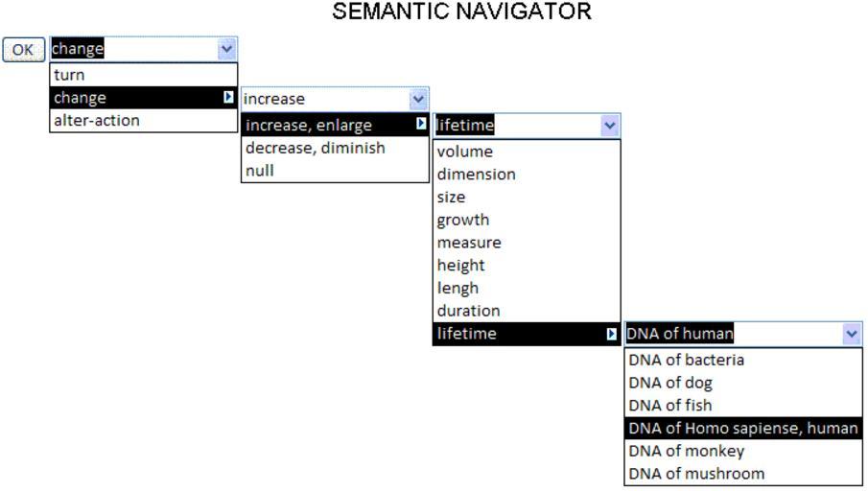Click the 'lifetime' combo box text field
Viewport: 868px width, 491px height.
click(x=518, y=126)
